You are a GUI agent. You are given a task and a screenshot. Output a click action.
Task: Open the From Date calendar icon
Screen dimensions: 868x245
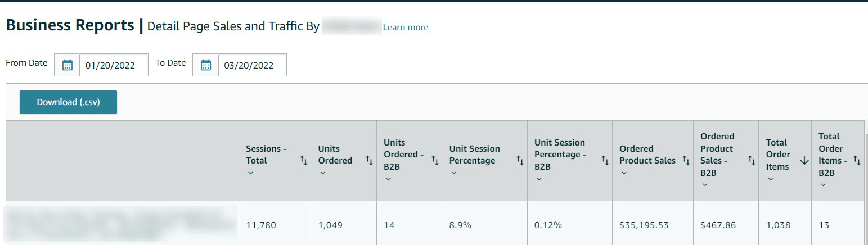point(68,65)
